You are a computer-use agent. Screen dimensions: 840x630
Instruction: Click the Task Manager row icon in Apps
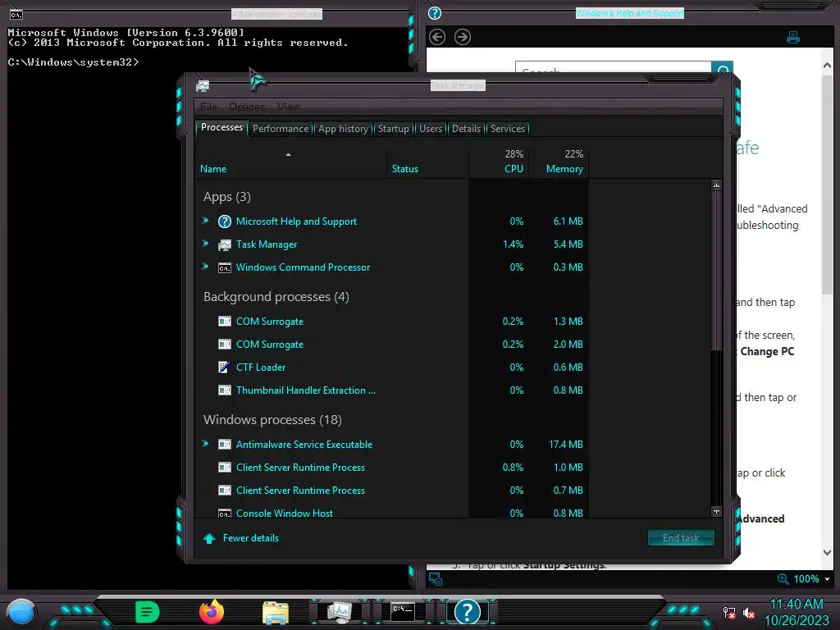225,244
